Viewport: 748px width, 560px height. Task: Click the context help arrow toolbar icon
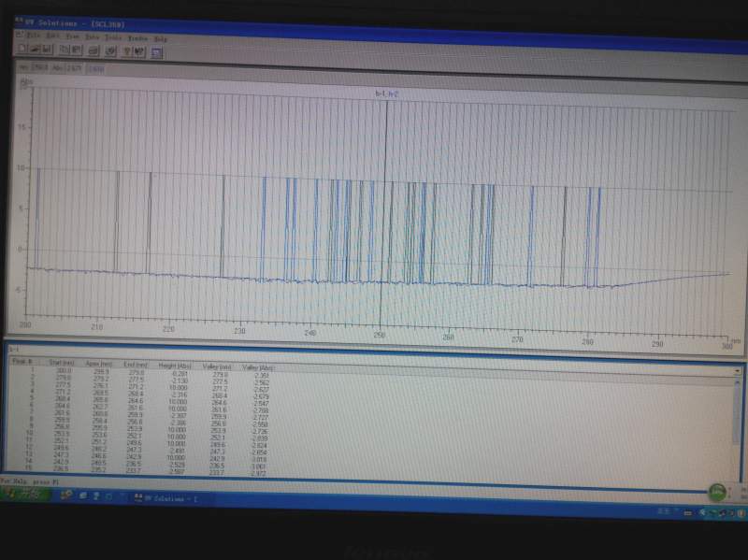pos(138,51)
